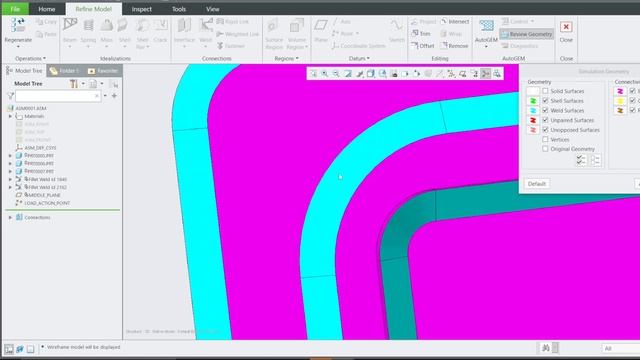The width and height of the screenshot is (640, 360).
Task: Enable the Solid Surfaces checkbox
Action: point(545,91)
